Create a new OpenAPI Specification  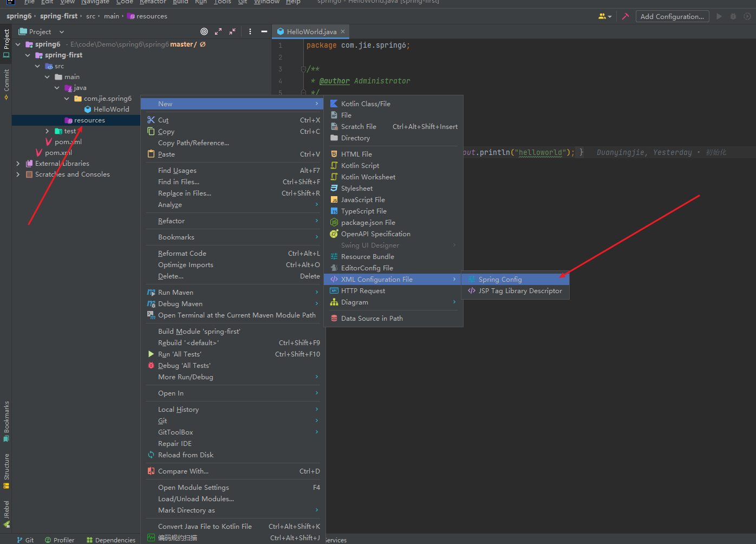pos(393,234)
